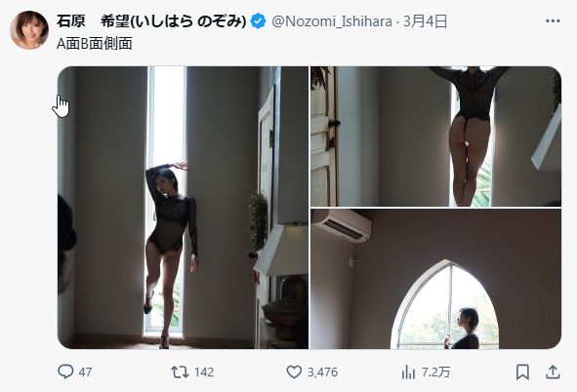Image resolution: width=577 pixels, height=392 pixels.
Task: Open the profile avatar picture
Action: tap(29, 30)
